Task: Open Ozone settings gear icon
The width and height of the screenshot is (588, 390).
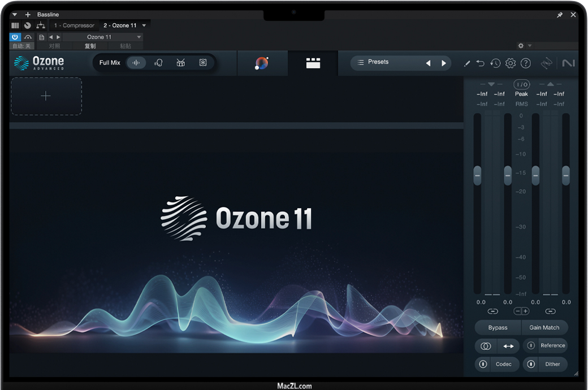Action: pyautogui.click(x=511, y=63)
